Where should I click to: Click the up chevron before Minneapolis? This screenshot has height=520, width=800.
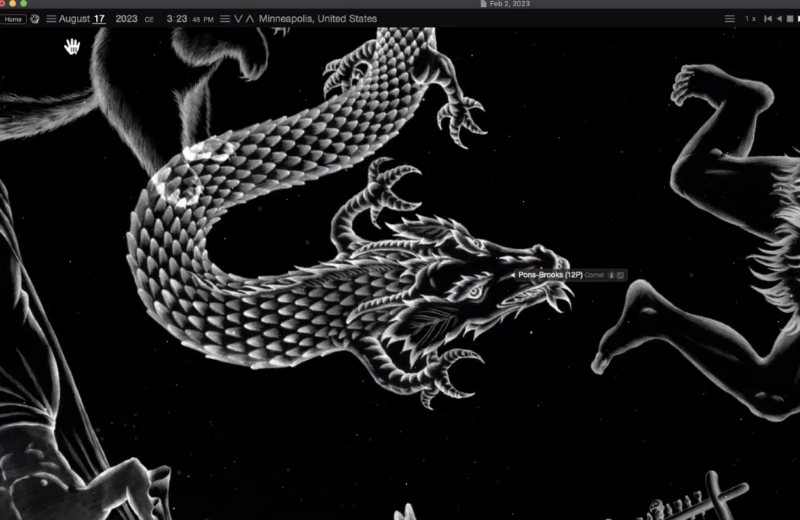tap(250, 19)
